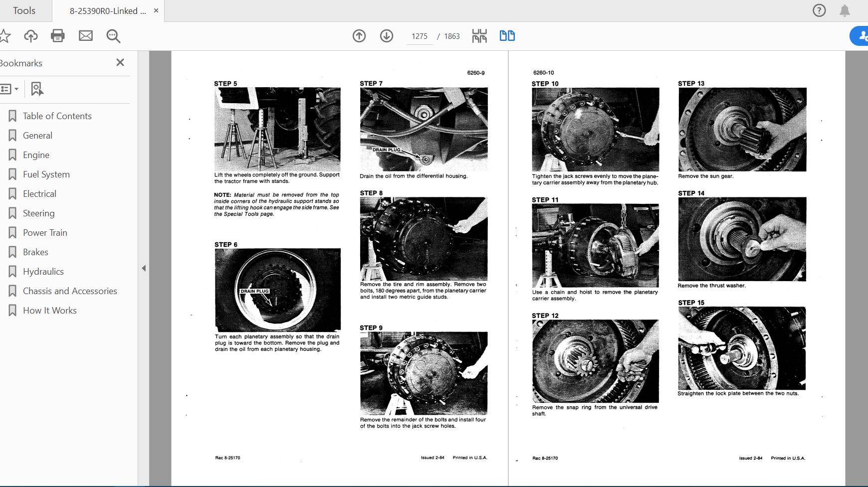Click the STEP 6 drain plug photo
This screenshot has width=868, height=487.
coord(278,290)
